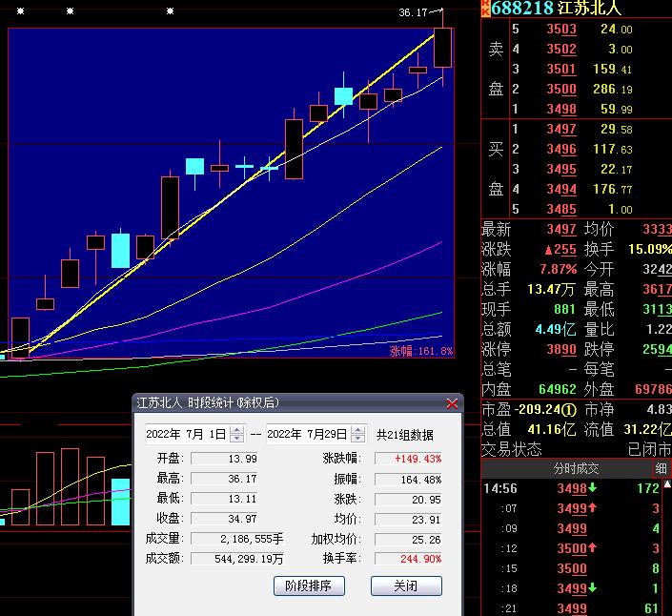Screen dimensions: 672x616
Task: Click sell level 5 price 3503
Action: 560,30
